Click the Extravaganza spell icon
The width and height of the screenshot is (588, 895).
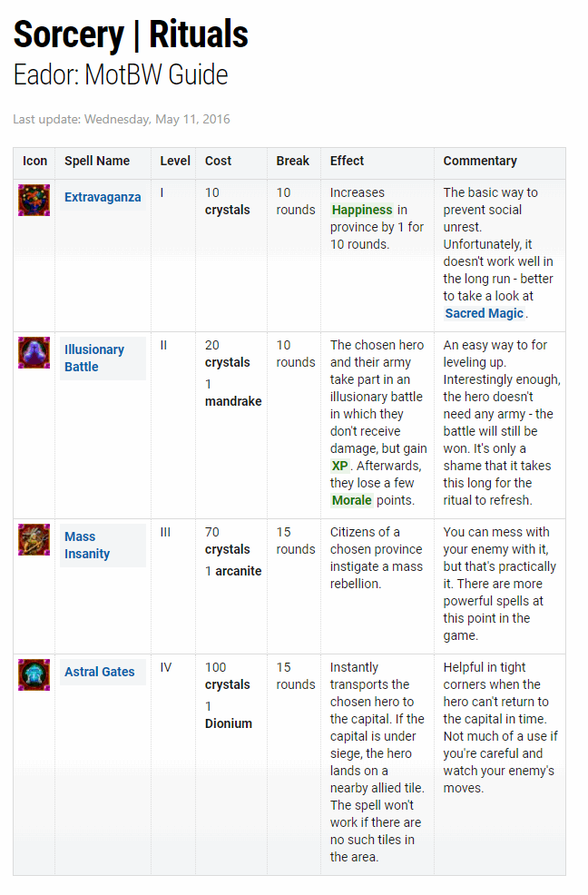tap(34, 200)
